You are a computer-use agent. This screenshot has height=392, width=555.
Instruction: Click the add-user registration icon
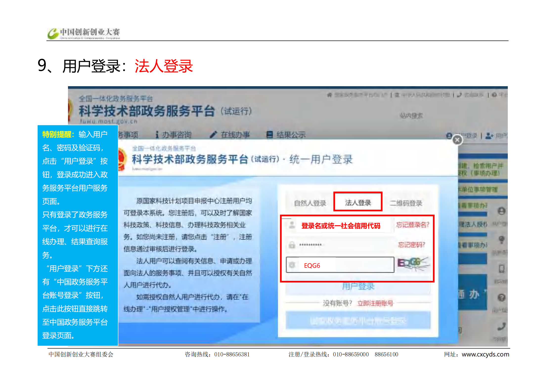489,136
